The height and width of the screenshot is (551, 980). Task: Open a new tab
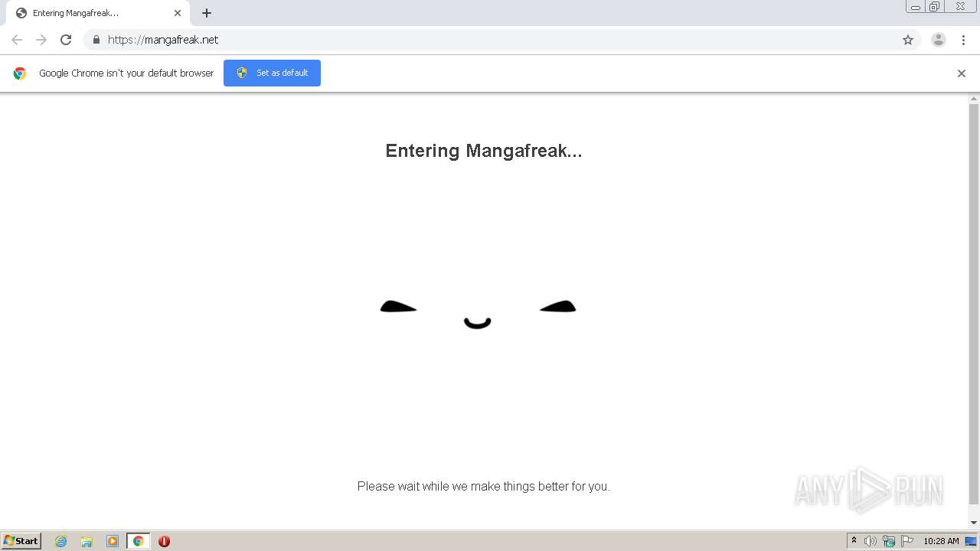click(x=207, y=13)
